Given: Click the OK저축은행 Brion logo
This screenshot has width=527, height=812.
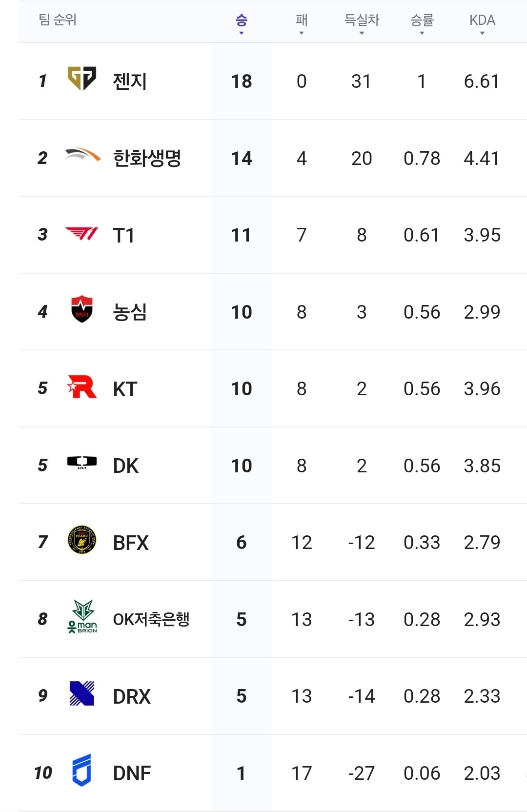Looking at the screenshot, I should coord(81,617).
